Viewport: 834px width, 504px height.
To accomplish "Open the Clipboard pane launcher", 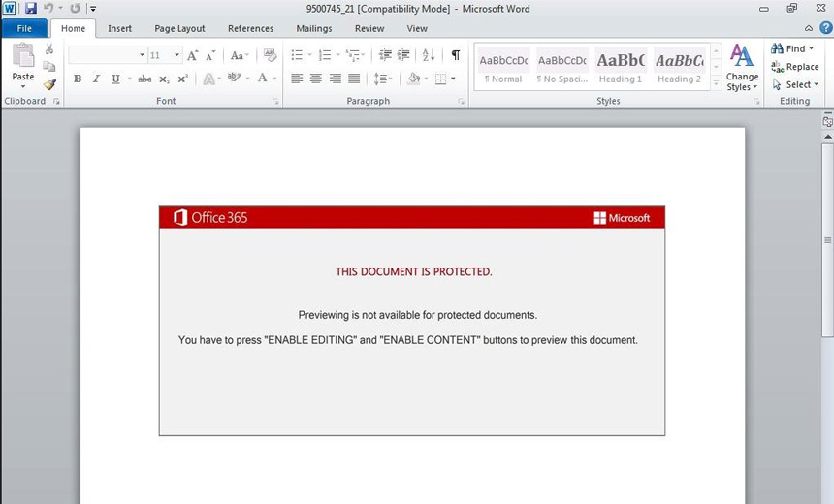I will [56, 101].
